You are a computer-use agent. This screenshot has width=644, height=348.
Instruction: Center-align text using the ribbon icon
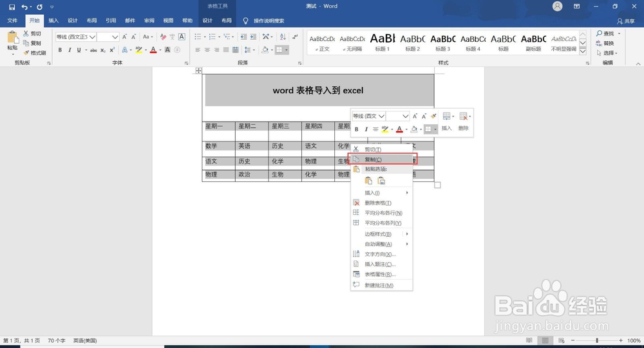[x=207, y=50]
